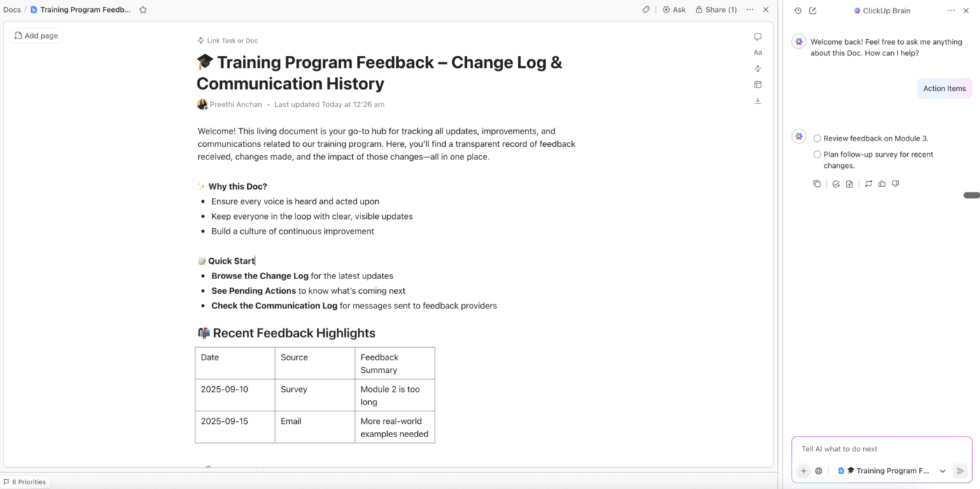This screenshot has height=489, width=980.
Task: Click the relationships icon in doc sidebar
Action: [x=757, y=69]
